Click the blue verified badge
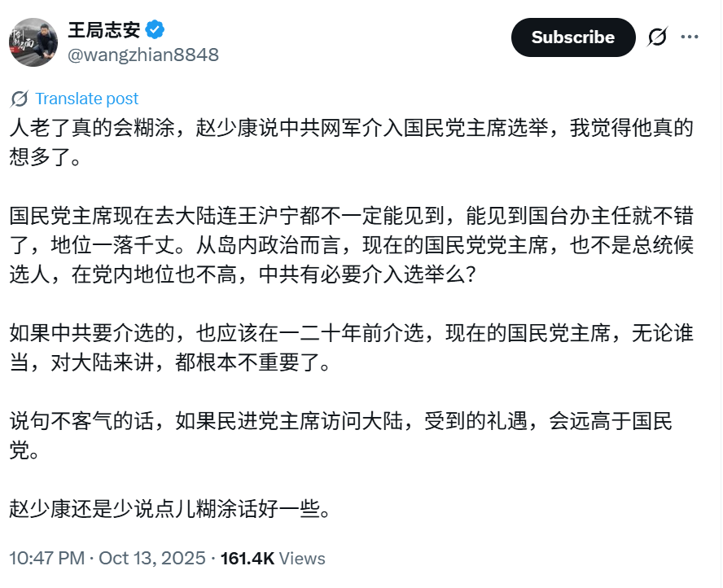Screen dimensions: 723x588 [x=156, y=31]
